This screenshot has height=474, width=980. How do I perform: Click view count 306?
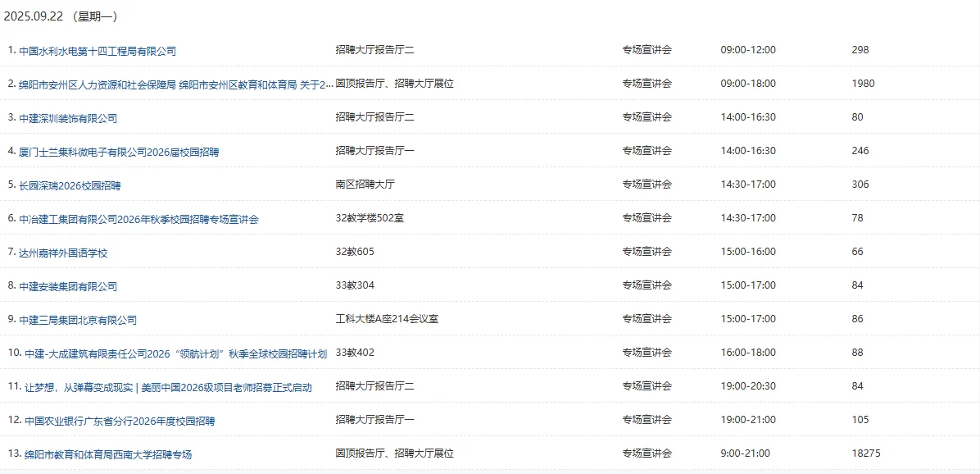(x=860, y=184)
